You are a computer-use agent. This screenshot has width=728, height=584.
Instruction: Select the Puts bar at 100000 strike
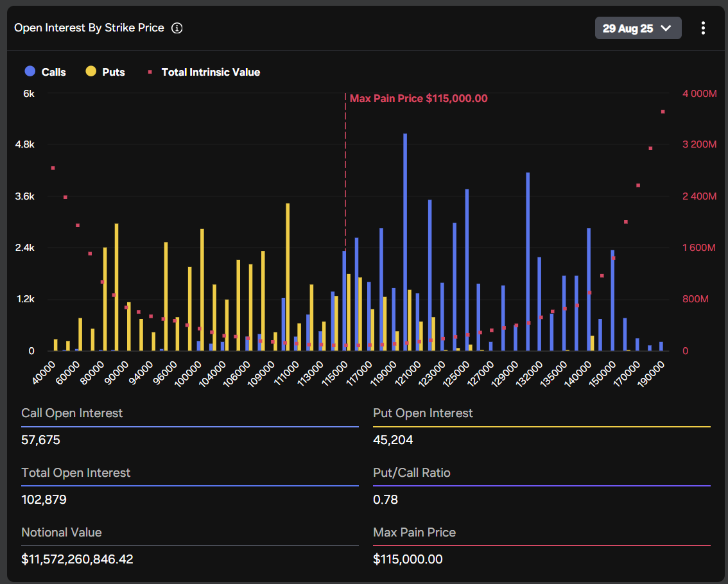202,290
